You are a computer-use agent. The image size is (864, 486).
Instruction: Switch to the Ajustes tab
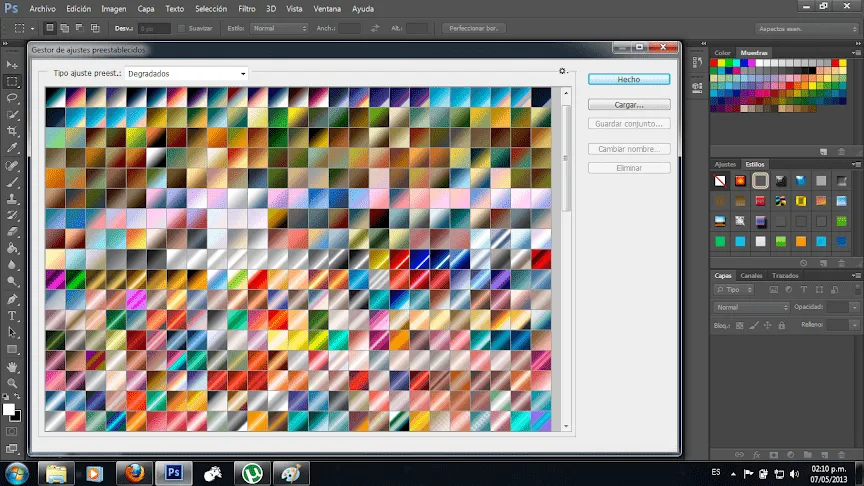tap(725, 164)
